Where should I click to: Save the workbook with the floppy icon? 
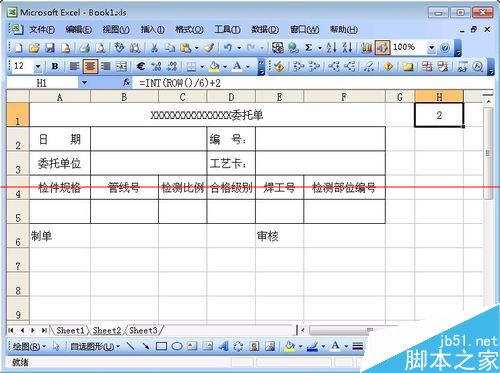(50, 48)
